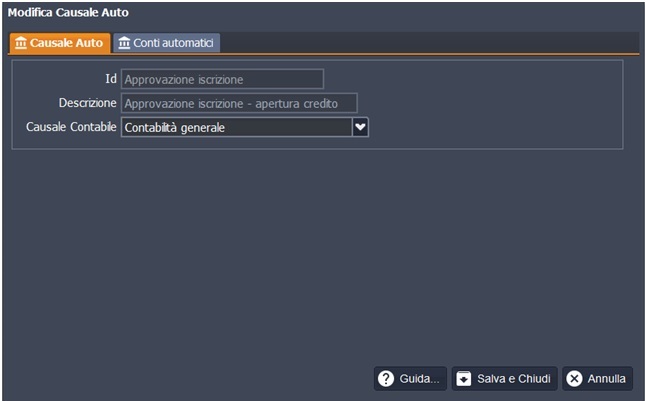Open the Conti automatici tab
Viewport: 645px width, 401px height.
tap(165, 43)
